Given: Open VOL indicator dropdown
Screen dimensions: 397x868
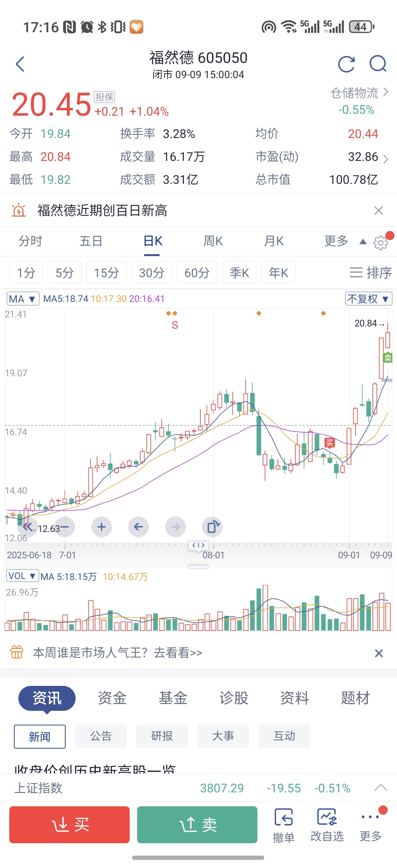Looking at the screenshot, I should [23, 576].
